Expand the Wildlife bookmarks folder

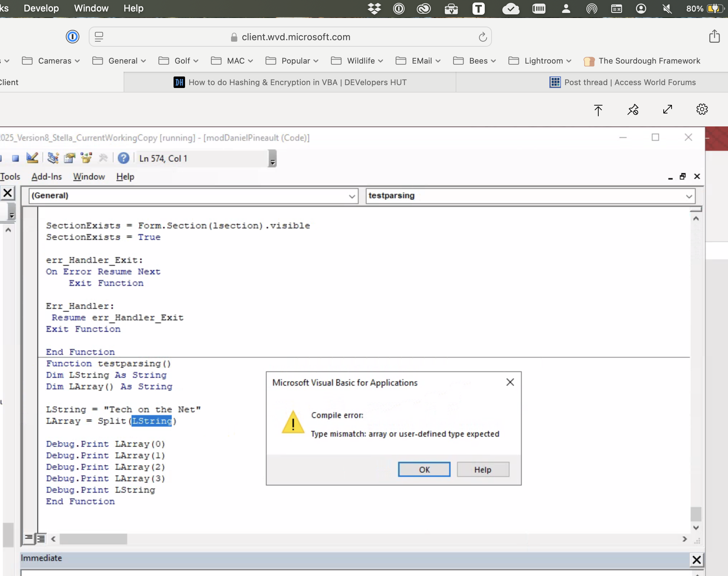357,61
